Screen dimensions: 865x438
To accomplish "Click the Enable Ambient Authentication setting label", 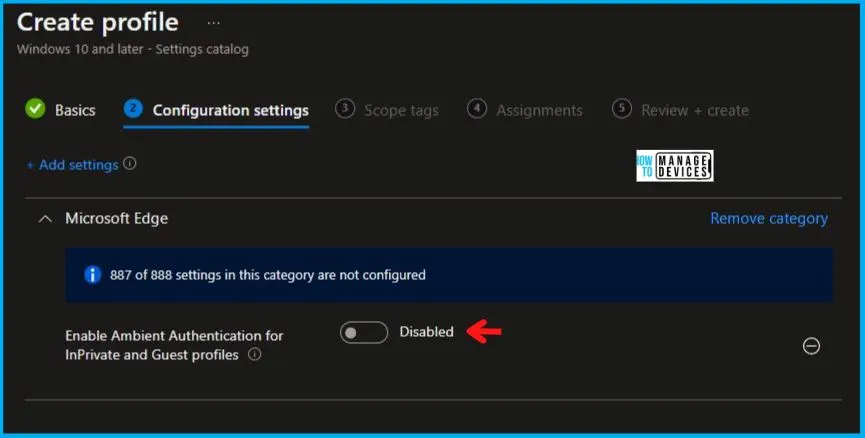I will pyautogui.click(x=174, y=345).
